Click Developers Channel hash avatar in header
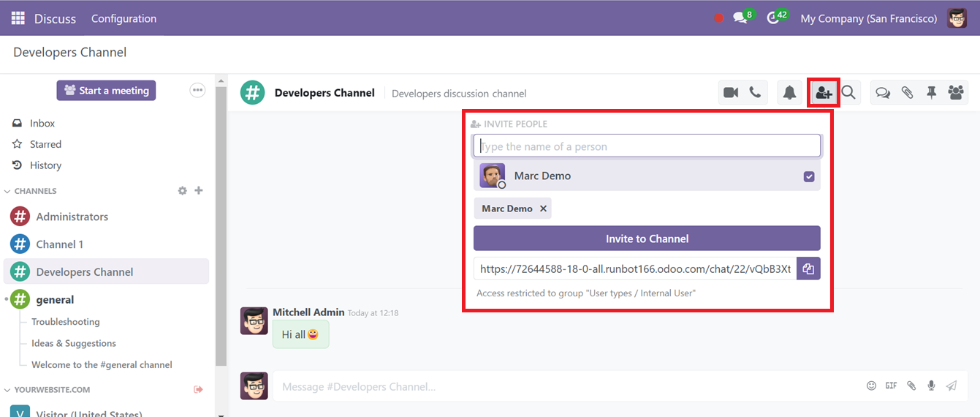Viewport: 980px width, 417px height. (252, 93)
